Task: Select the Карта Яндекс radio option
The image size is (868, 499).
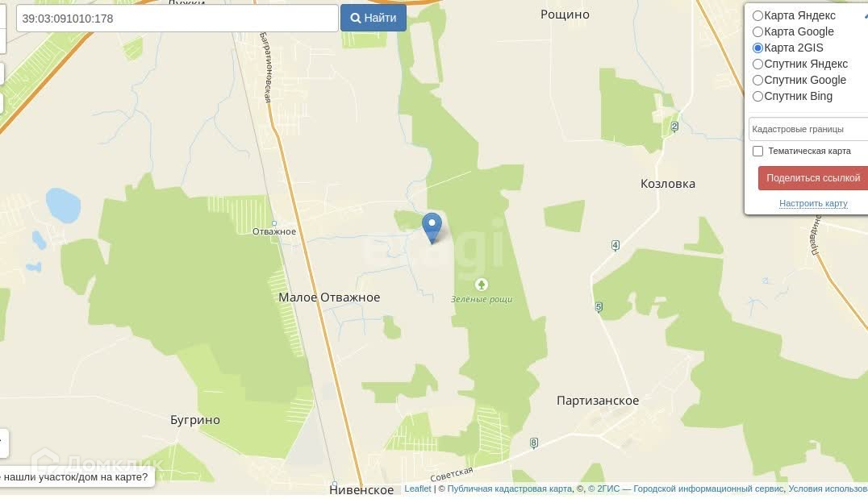Action: click(757, 15)
